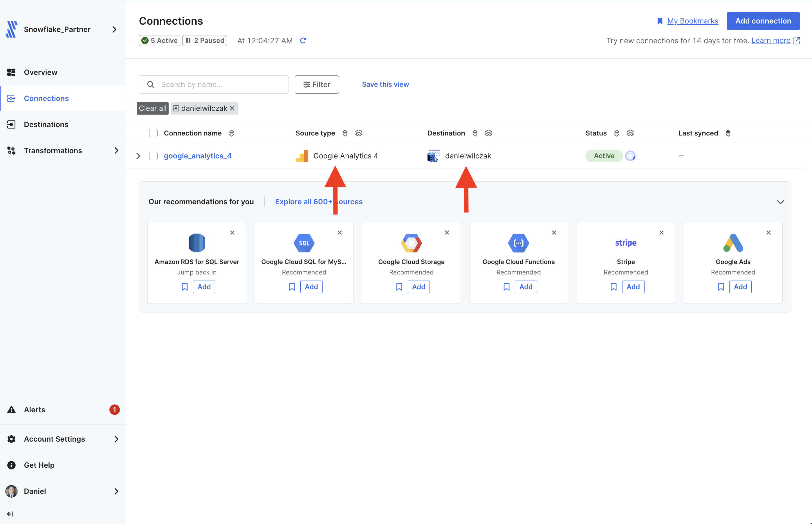
Task: Sort by Status column
Action: [x=616, y=133]
